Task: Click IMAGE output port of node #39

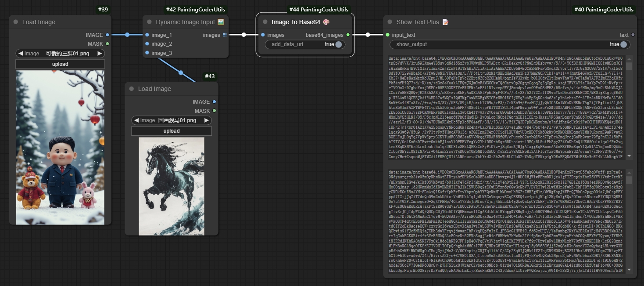Action: pos(107,35)
